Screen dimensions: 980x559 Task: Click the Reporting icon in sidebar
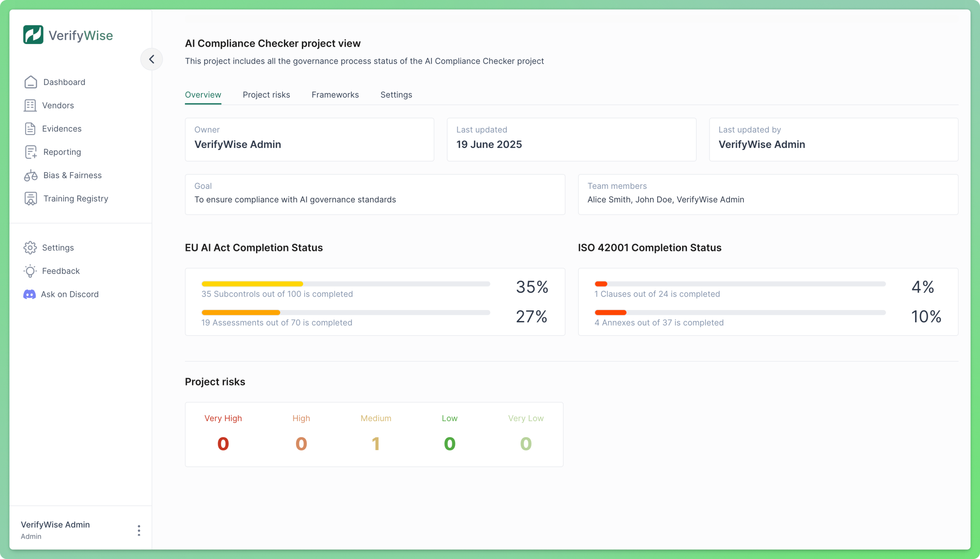pyautogui.click(x=31, y=152)
